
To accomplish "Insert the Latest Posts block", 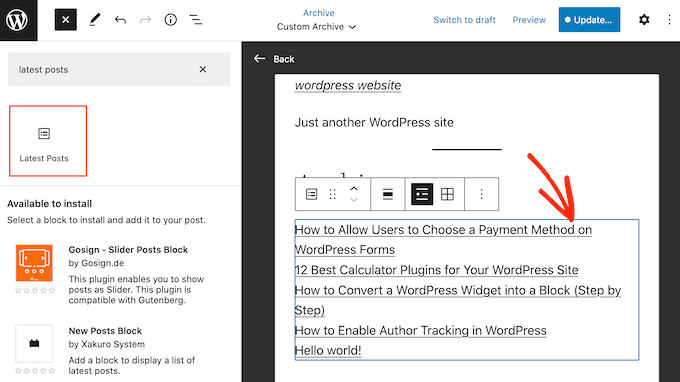I will (x=48, y=141).
